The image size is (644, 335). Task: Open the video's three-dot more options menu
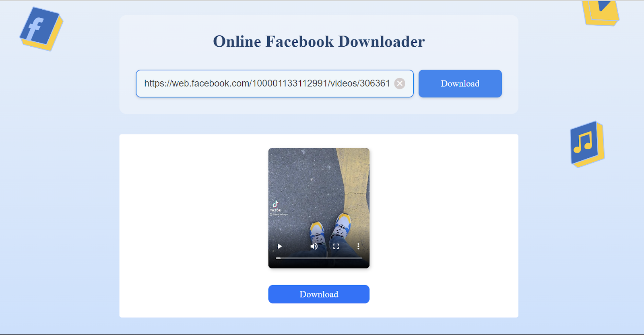(358, 246)
